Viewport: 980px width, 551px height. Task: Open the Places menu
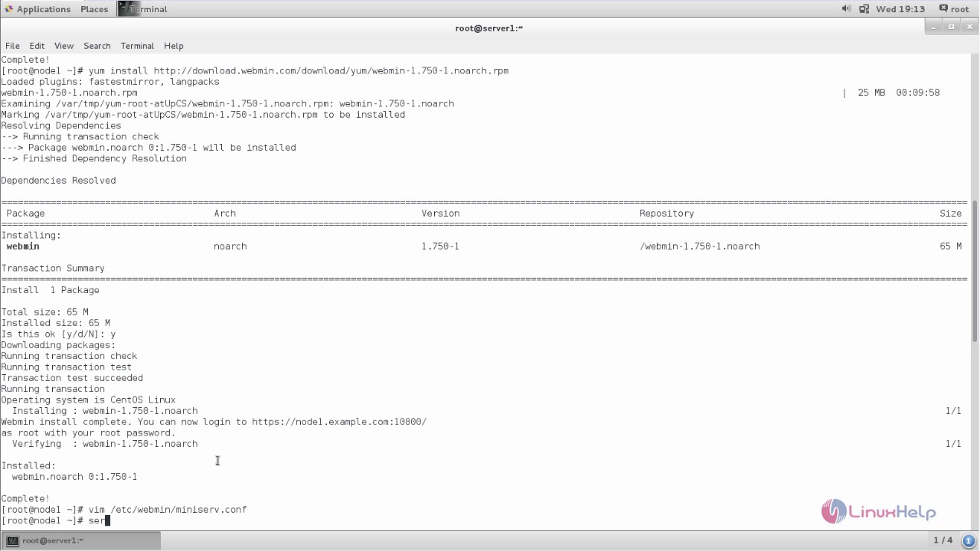94,9
